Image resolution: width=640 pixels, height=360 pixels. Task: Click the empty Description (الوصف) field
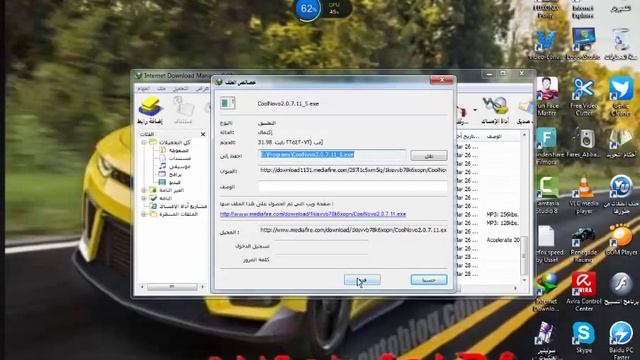click(x=353, y=187)
